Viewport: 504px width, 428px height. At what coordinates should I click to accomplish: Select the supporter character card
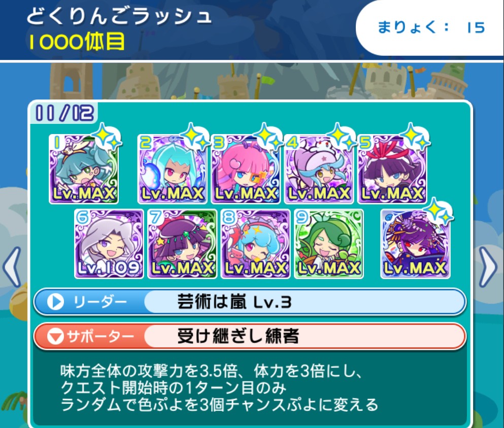point(415,244)
